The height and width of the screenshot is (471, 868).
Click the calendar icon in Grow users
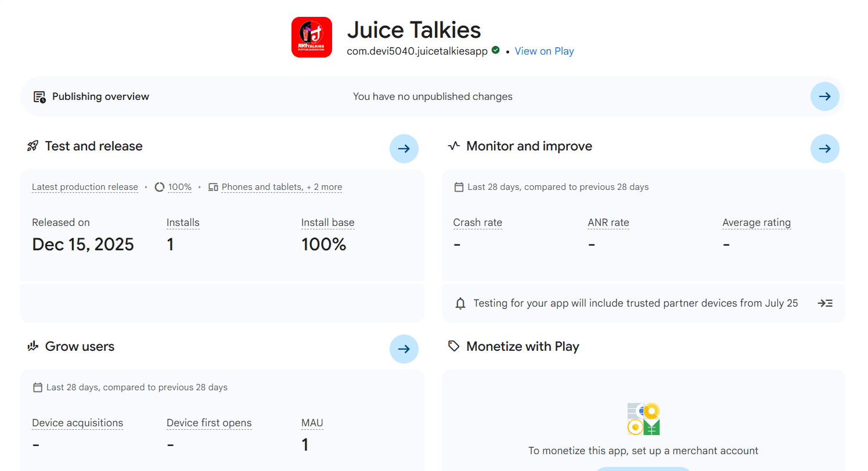[x=38, y=387]
